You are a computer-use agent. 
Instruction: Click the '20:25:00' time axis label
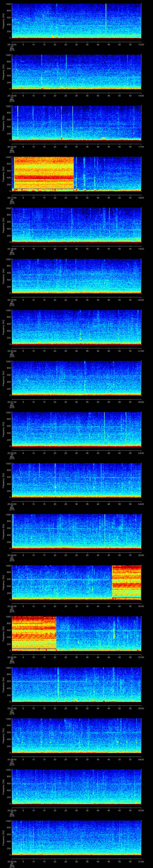12,606
